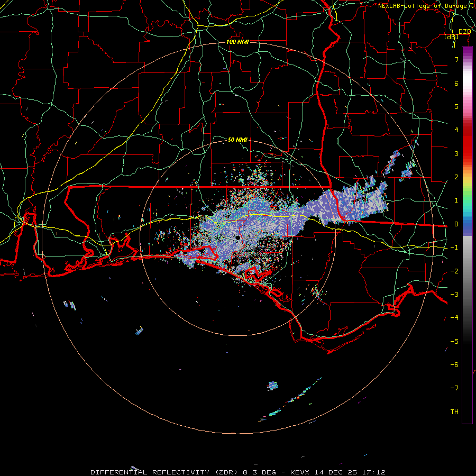Click the "1" value on the color scale
The height and width of the screenshot is (476, 476).
click(456, 200)
